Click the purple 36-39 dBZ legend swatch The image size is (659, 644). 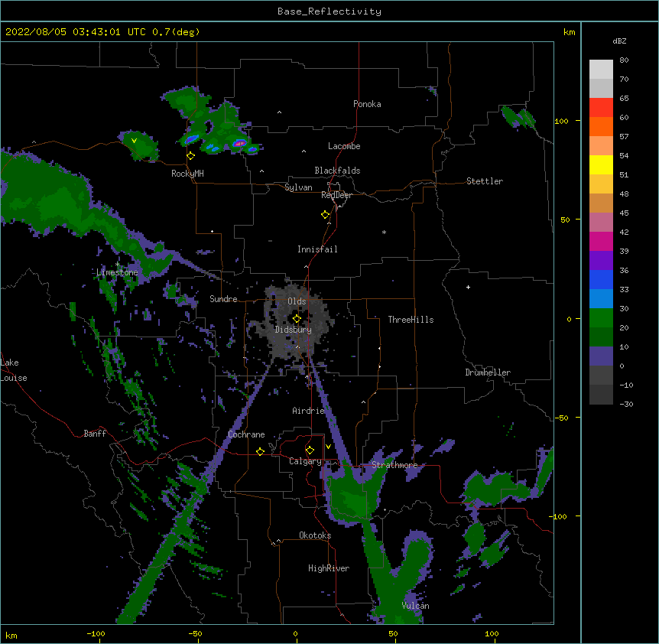coord(601,260)
